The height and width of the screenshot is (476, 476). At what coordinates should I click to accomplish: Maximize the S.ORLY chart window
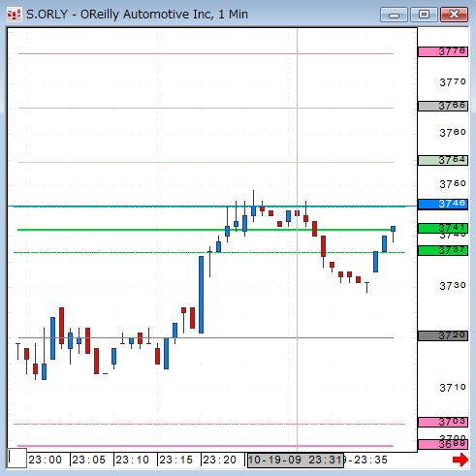(x=424, y=15)
